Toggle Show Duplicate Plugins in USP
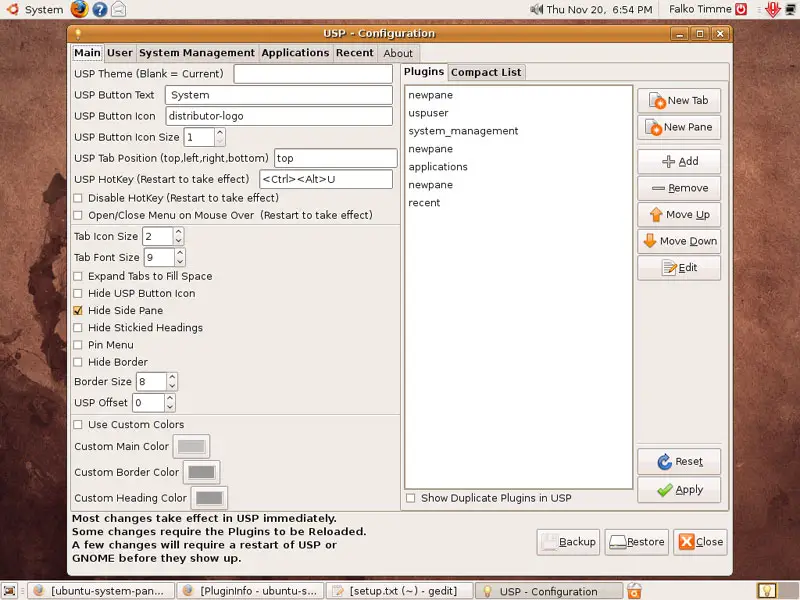 (x=411, y=498)
